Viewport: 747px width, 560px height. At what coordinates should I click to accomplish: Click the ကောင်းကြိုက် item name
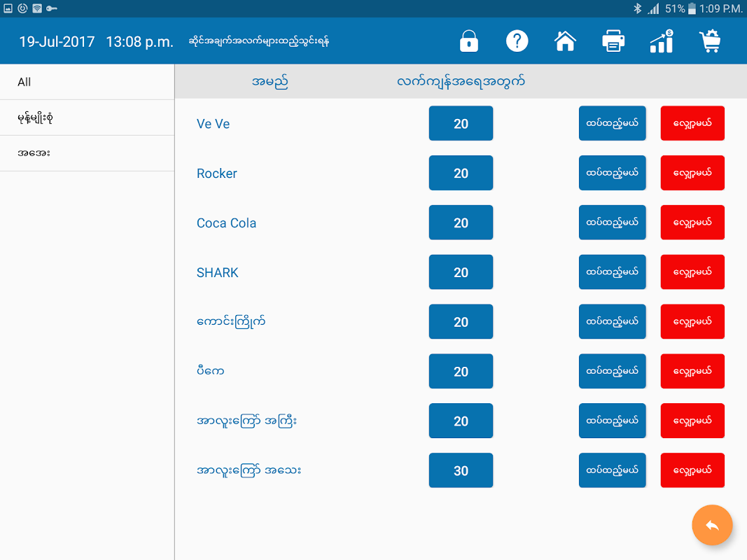pyautogui.click(x=231, y=322)
